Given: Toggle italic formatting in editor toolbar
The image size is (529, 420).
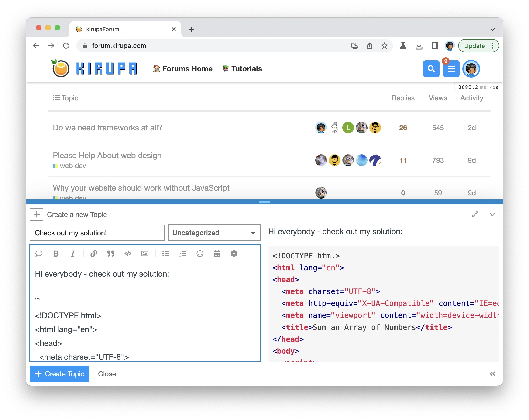Looking at the screenshot, I should click(x=73, y=254).
